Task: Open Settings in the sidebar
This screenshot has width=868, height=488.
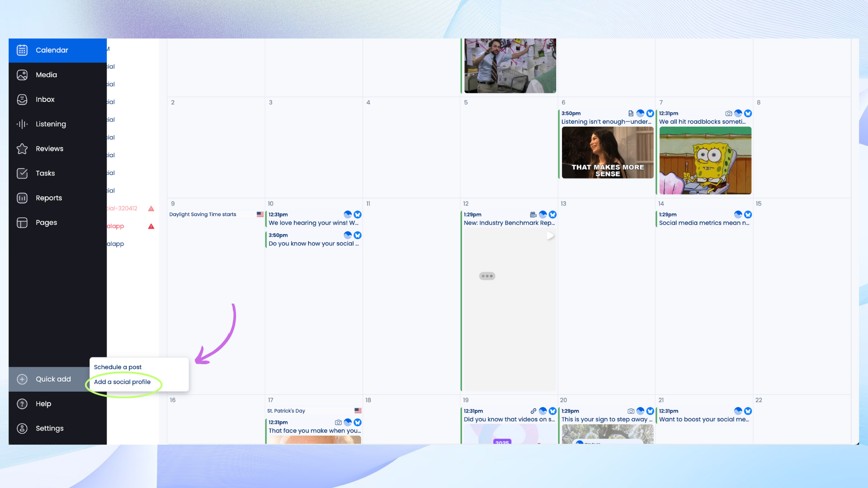Action: point(49,428)
